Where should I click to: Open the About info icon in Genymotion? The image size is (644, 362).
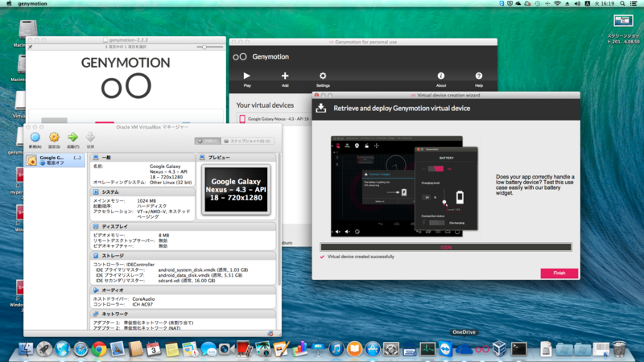[x=440, y=76]
